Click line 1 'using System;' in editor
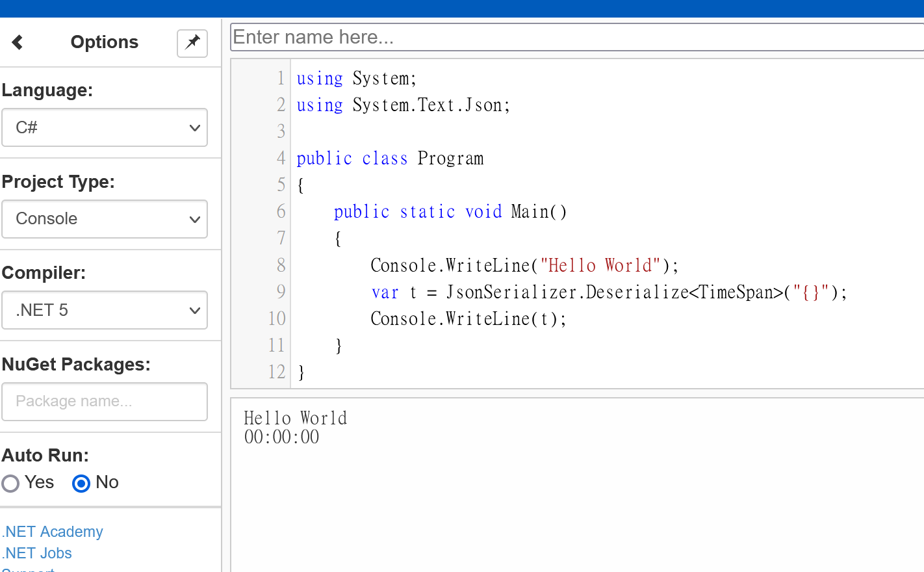The image size is (924, 572). point(357,79)
